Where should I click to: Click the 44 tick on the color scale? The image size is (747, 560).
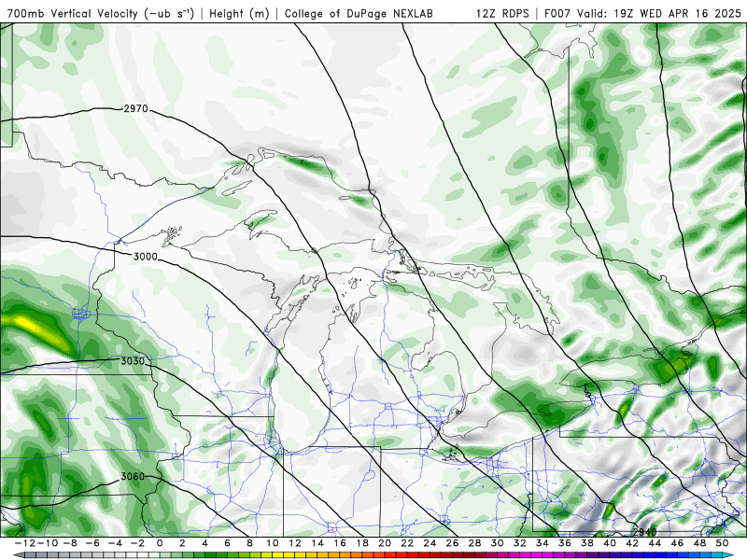pyautogui.click(x=655, y=543)
